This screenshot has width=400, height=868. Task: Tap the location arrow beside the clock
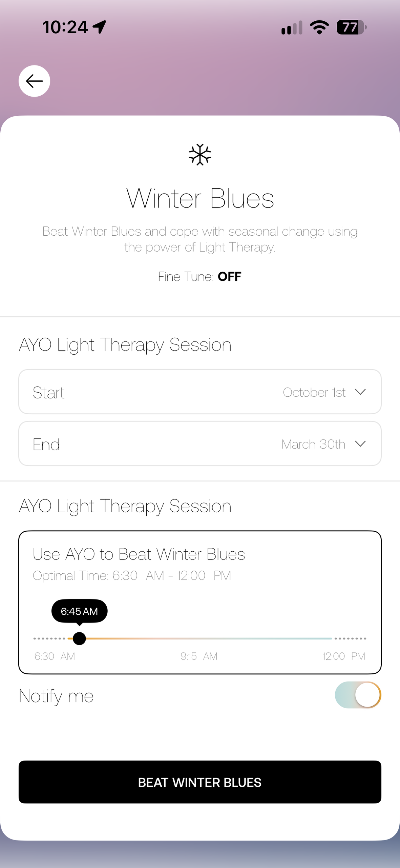(99, 27)
